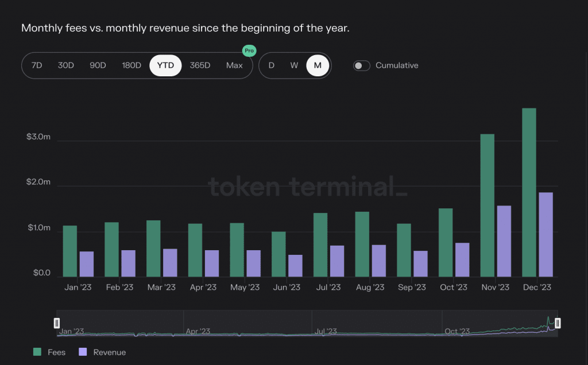The image size is (588, 365).
Task: Select the 7D time range
Action: click(37, 65)
